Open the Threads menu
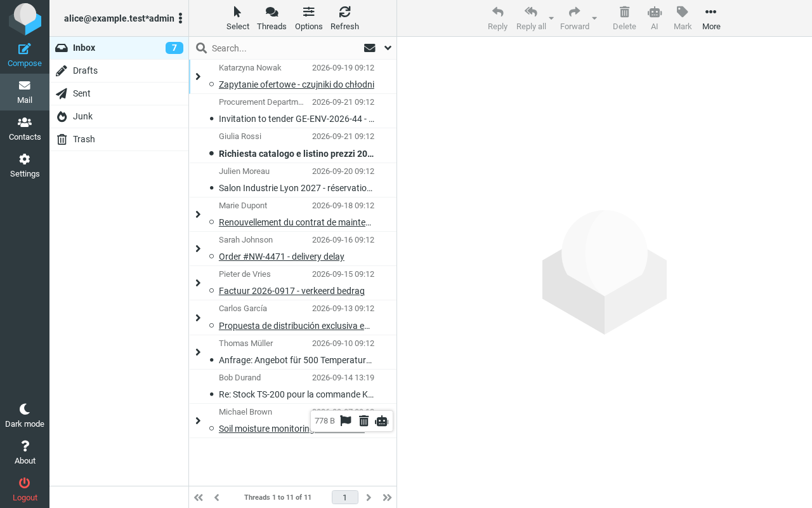 pos(272,18)
